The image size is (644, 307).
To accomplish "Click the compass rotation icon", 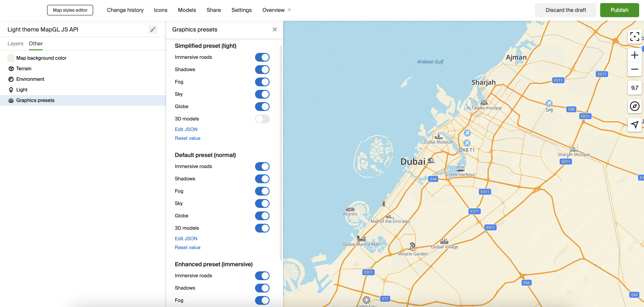I will click(x=634, y=106).
